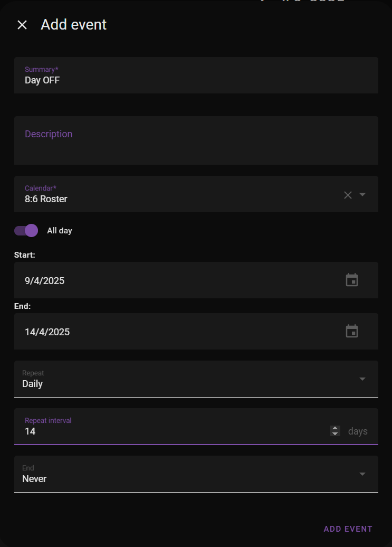Open the End date calendar picker
The image size is (392, 547).
pos(352,331)
